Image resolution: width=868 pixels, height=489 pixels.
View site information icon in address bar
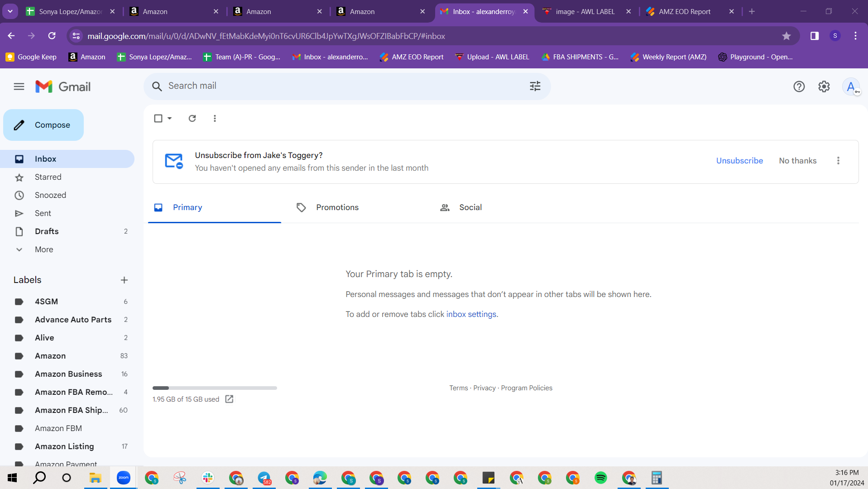pyautogui.click(x=76, y=36)
